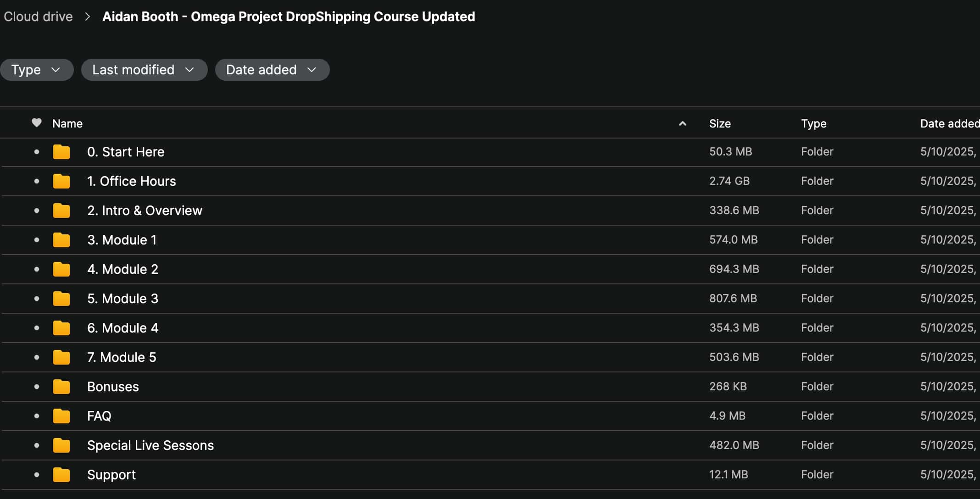Click the Bonuses folder icon

click(61, 387)
